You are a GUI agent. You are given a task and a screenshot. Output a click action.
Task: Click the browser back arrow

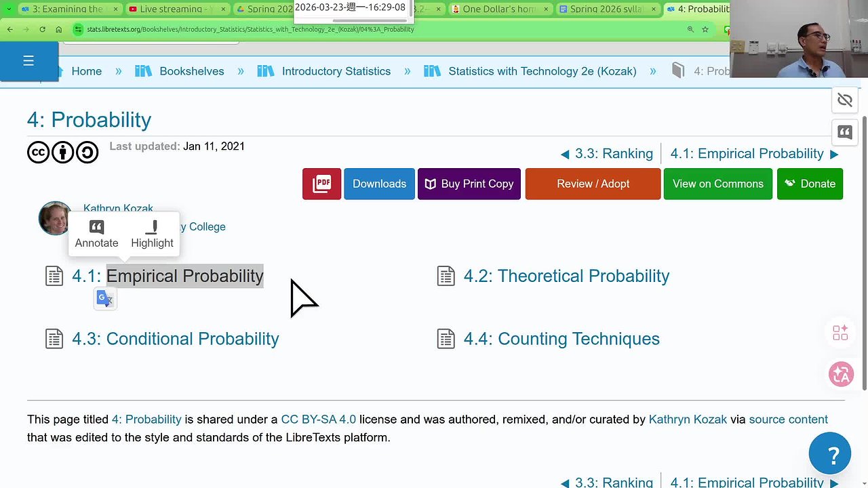click(10, 30)
